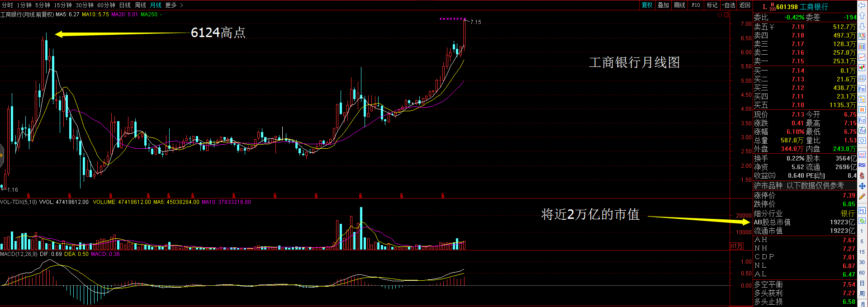Click the blue four-way move arrows icon
Image resolution: width=868 pixels, height=307 pixels.
862,186
